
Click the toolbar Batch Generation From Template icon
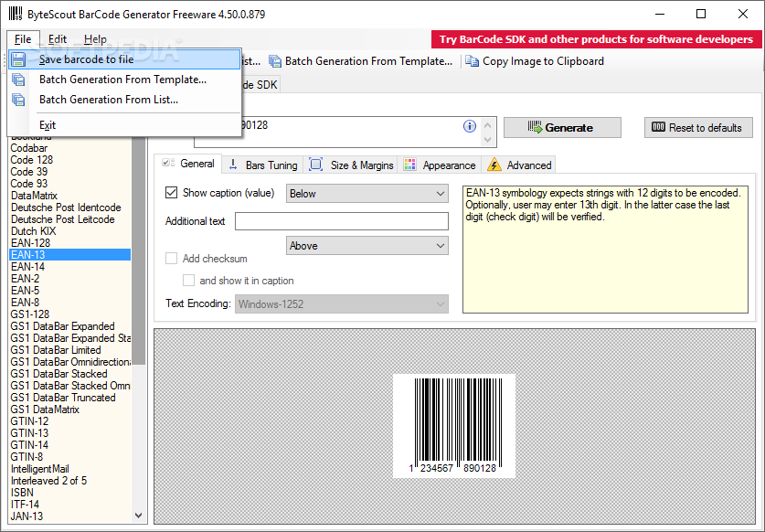click(x=275, y=61)
